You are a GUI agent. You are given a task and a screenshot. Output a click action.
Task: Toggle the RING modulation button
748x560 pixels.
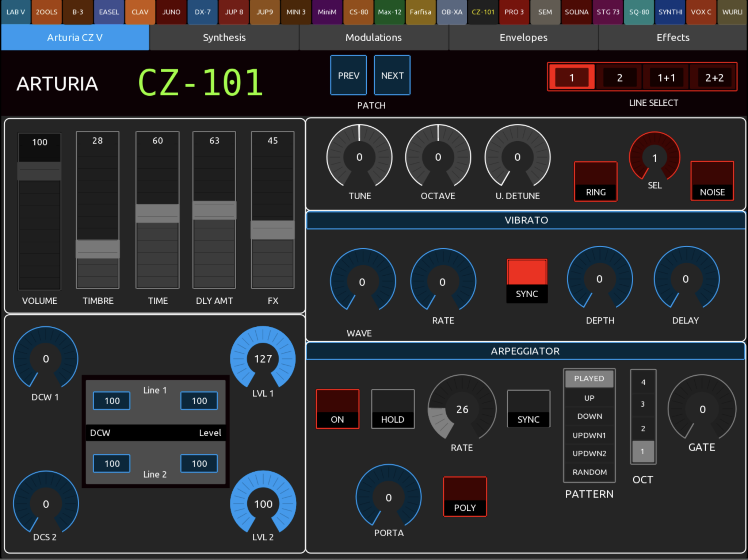click(x=596, y=181)
